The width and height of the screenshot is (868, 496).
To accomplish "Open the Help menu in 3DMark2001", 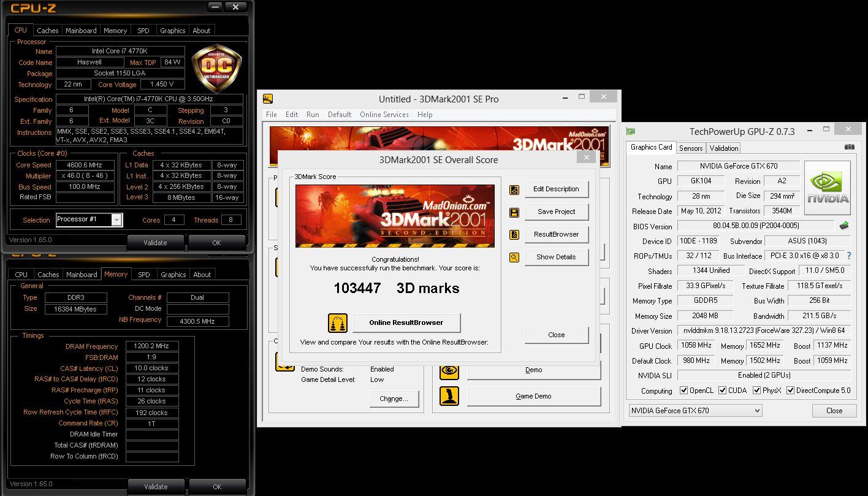I will coord(425,115).
